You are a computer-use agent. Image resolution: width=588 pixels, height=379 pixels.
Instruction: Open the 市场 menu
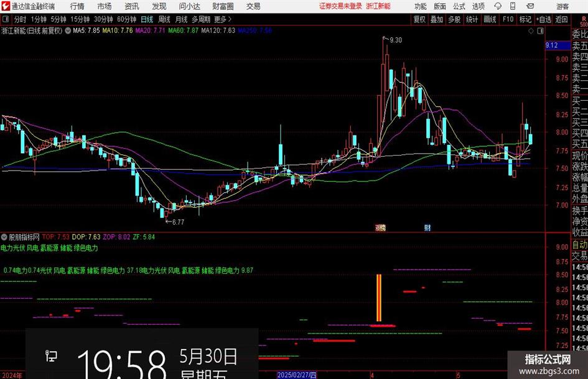[105, 6]
